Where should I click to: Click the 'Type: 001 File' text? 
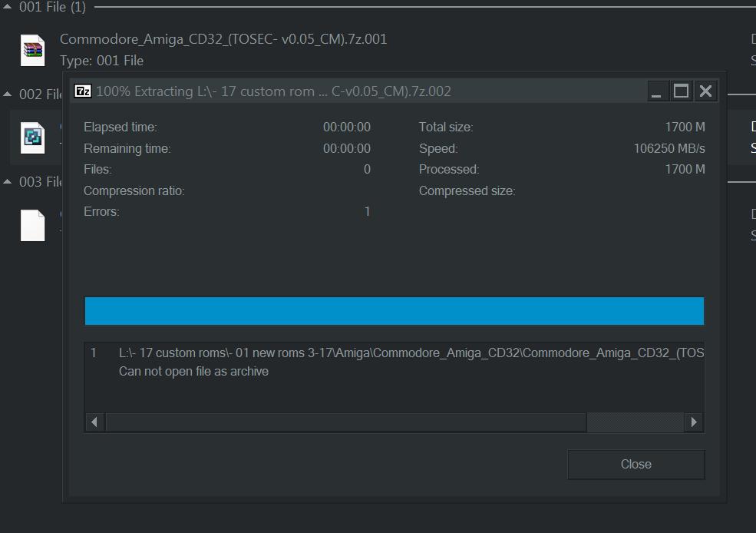[102, 61]
